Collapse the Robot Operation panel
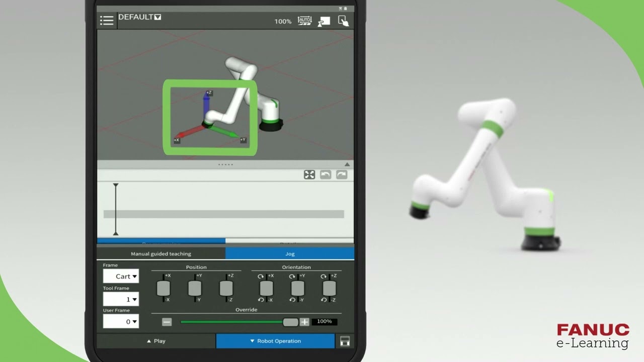The height and width of the screenshot is (362, 644). tap(275, 341)
